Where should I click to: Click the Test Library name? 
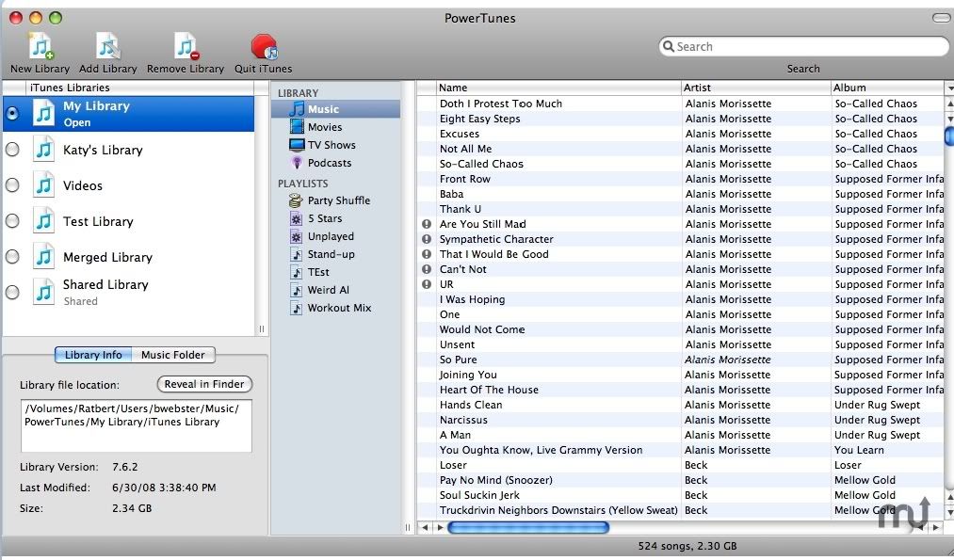click(98, 221)
